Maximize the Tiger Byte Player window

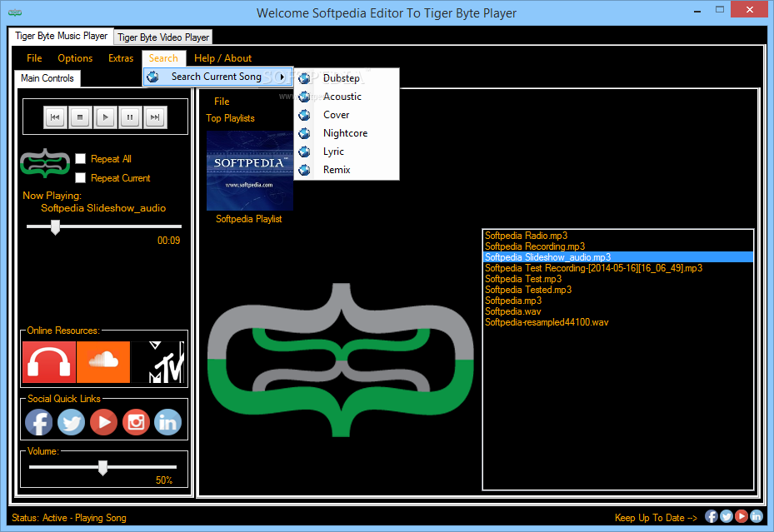[x=720, y=10]
